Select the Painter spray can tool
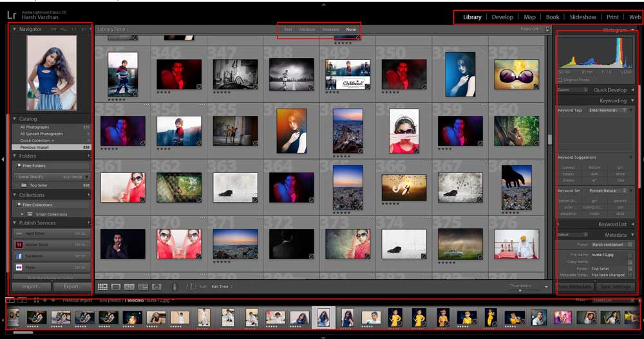This screenshot has height=339, width=644. pyautogui.click(x=175, y=287)
